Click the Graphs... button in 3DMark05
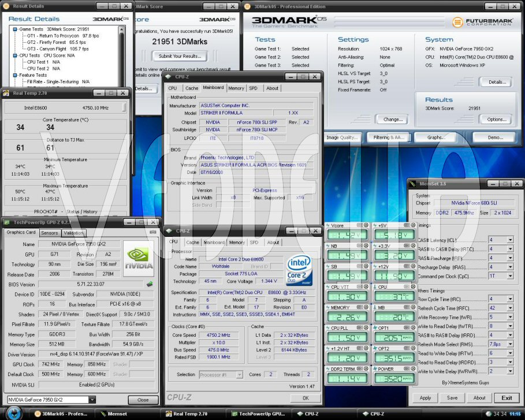 click(x=436, y=137)
